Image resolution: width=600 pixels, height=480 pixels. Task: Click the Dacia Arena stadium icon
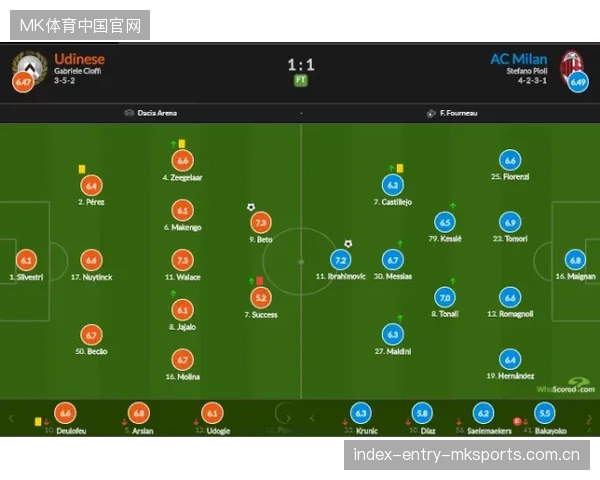(x=129, y=113)
